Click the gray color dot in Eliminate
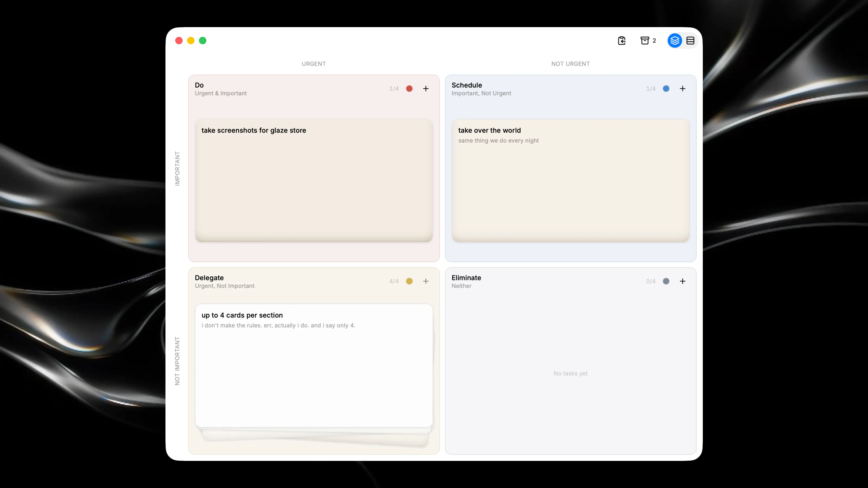868x488 pixels. [x=666, y=281]
